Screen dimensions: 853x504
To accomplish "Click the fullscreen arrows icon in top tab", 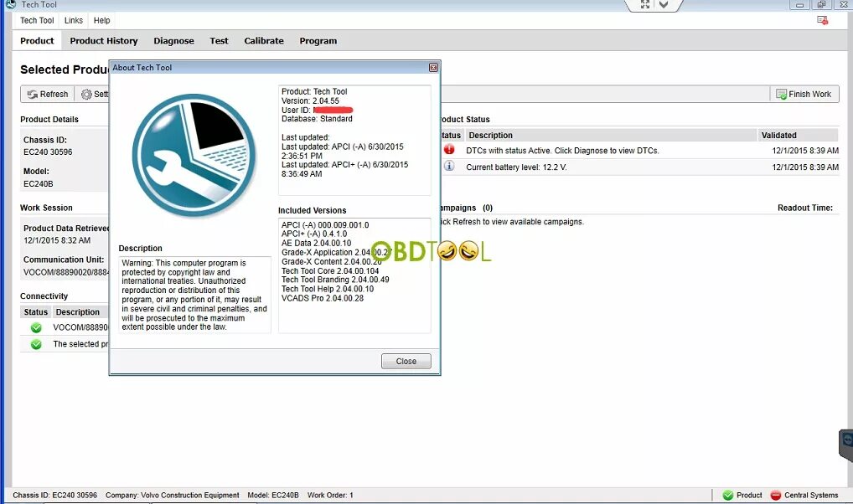I will click(x=644, y=5).
